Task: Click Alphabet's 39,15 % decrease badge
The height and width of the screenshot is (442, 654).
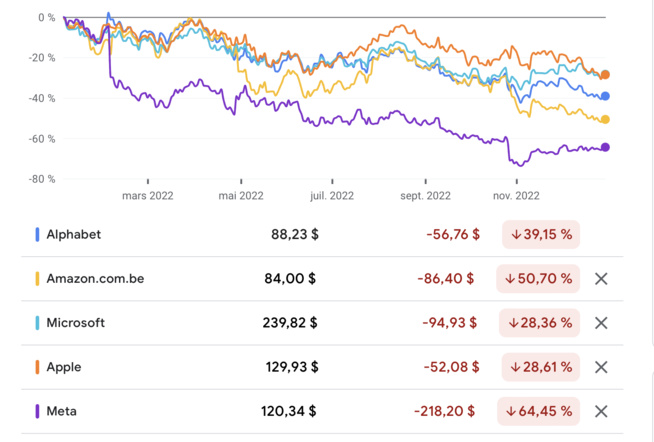Action: pos(540,235)
